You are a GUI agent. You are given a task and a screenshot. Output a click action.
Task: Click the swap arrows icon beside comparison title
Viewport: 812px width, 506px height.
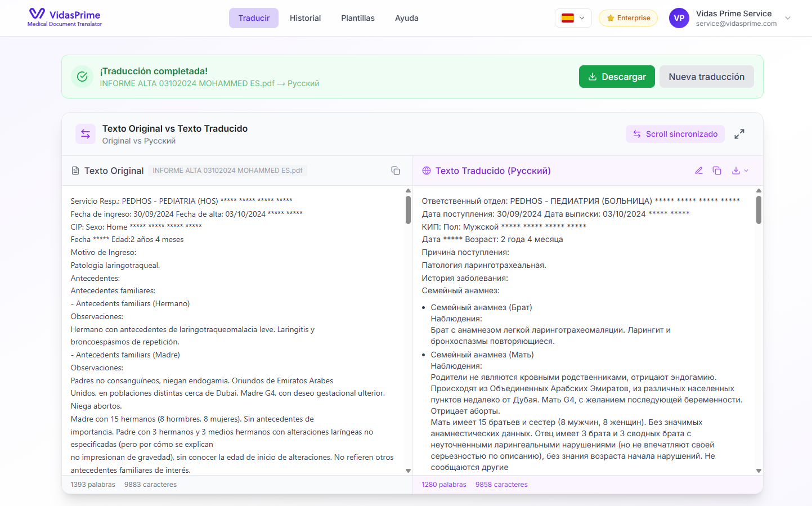[86, 134]
